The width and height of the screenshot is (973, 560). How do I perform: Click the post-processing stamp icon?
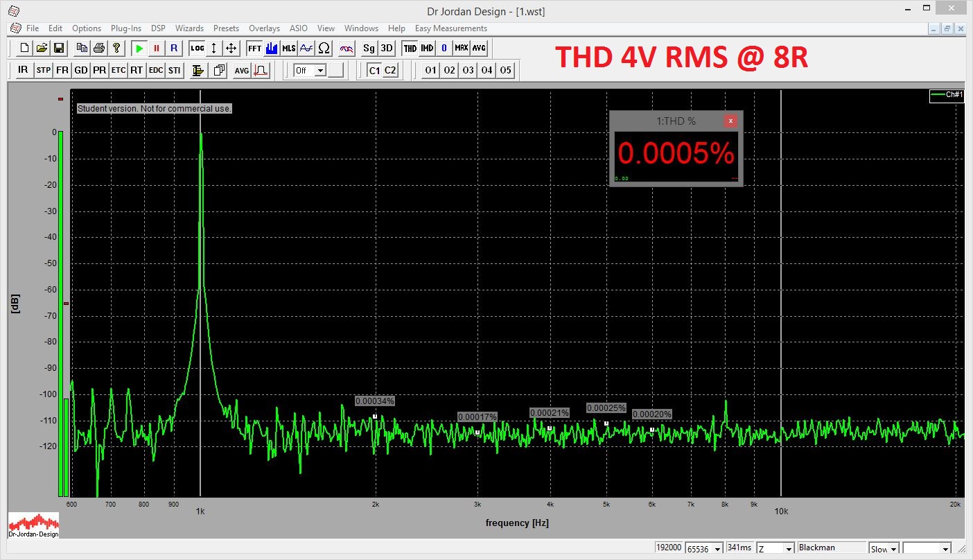(198, 70)
